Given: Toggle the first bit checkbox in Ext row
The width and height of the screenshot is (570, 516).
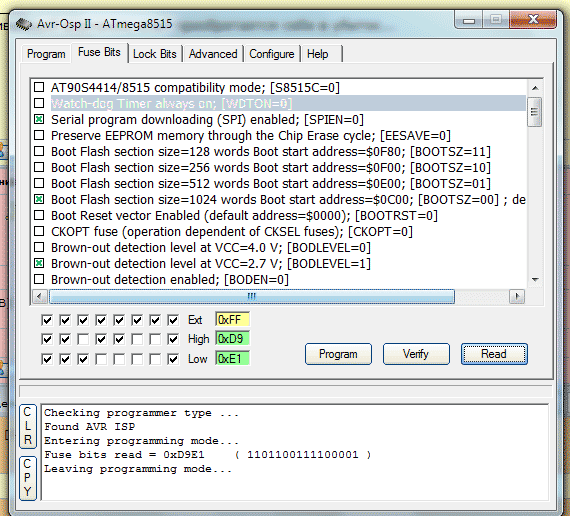Looking at the screenshot, I should tap(47, 320).
